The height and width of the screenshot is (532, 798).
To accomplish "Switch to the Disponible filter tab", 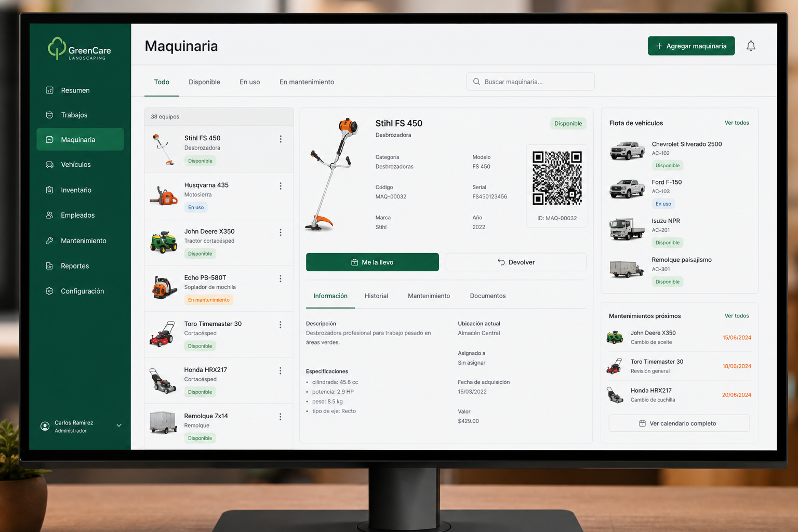I will 204,82.
